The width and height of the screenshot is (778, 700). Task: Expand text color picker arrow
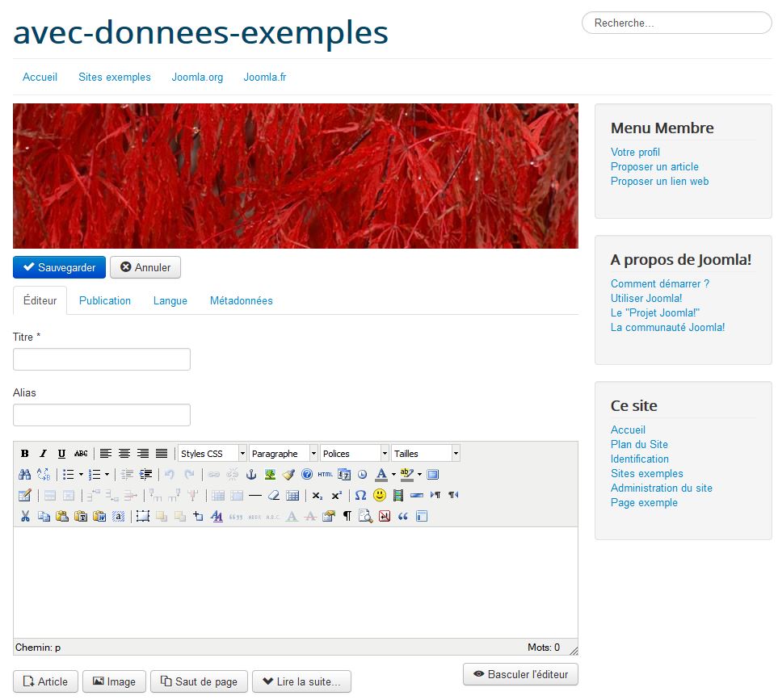(393, 475)
